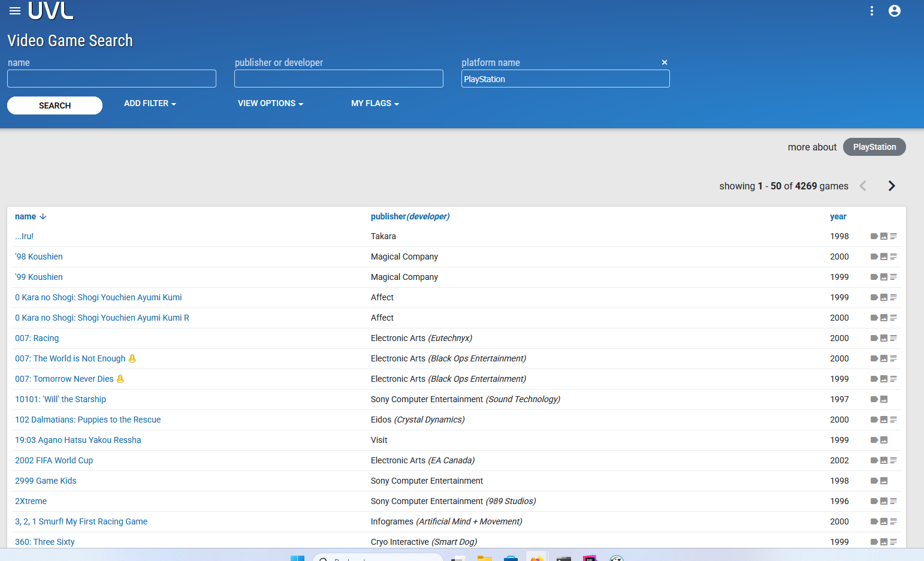The width and height of the screenshot is (924, 561).
Task: Open 007: The World is Not Enough link
Action: coord(70,358)
